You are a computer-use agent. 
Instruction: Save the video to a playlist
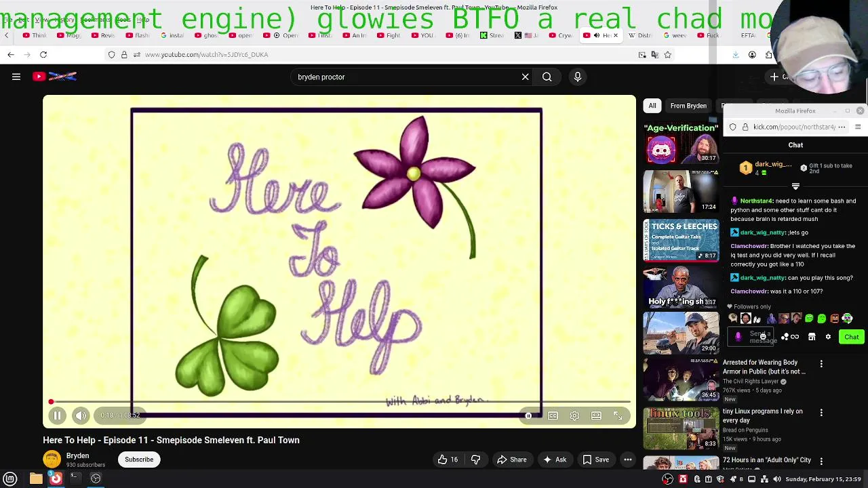click(596, 460)
